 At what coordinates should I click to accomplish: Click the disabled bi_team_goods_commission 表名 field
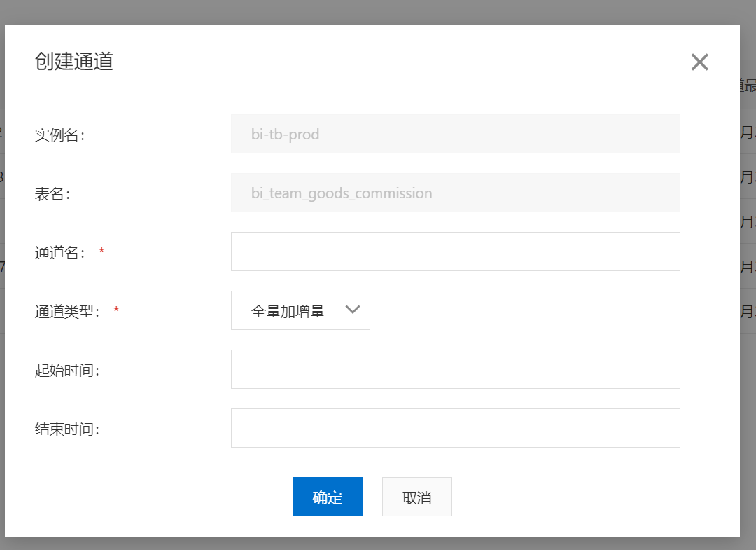(x=455, y=193)
